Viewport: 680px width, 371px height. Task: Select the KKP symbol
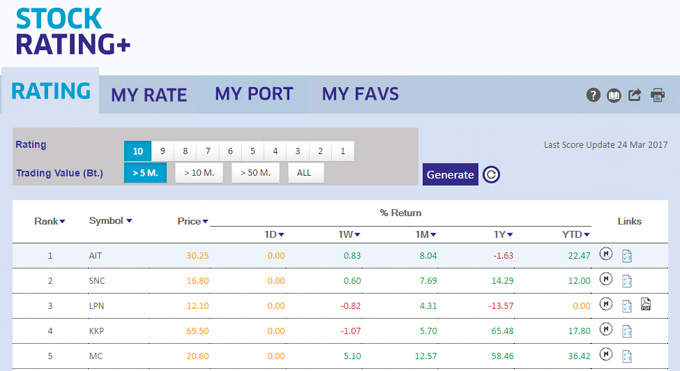(x=96, y=332)
